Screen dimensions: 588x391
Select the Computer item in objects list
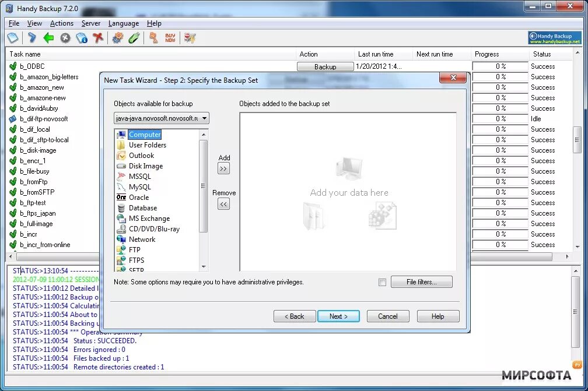click(x=145, y=135)
